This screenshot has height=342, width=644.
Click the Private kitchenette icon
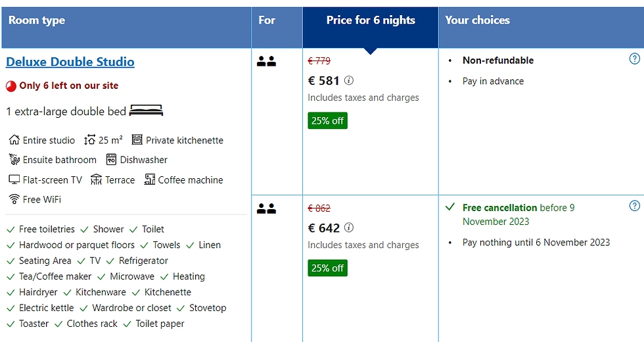coord(137,140)
